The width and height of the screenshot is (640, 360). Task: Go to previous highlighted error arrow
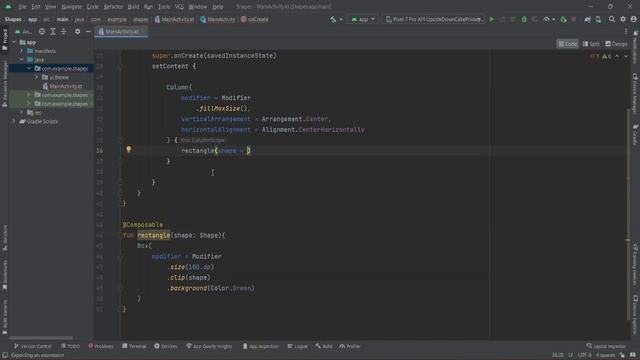coord(617,56)
